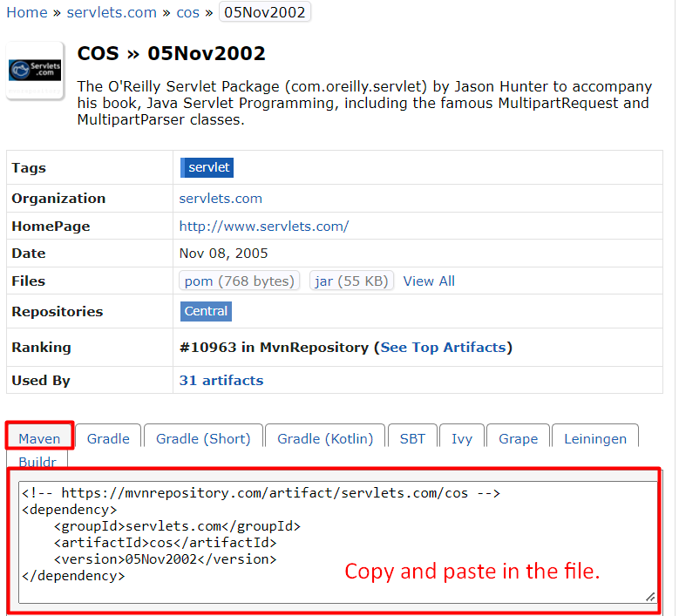Open the 31 artifacts link
679x616 pixels.
(x=221, y=380)
